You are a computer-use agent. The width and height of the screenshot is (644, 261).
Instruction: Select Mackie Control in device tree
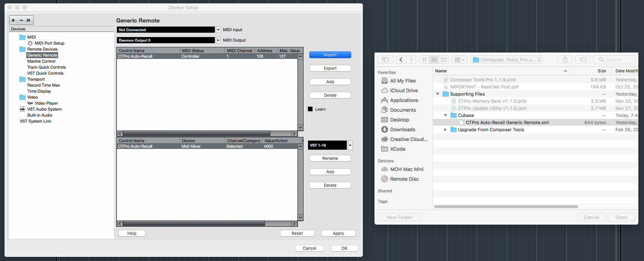point(41,61)
